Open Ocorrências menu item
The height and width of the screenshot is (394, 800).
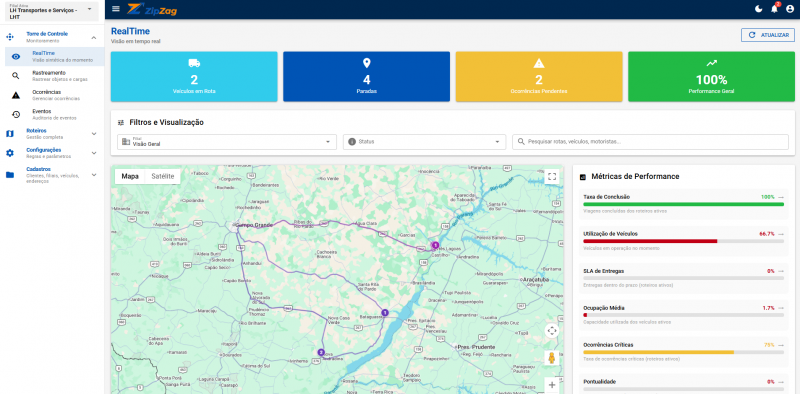tap(55, 95)
